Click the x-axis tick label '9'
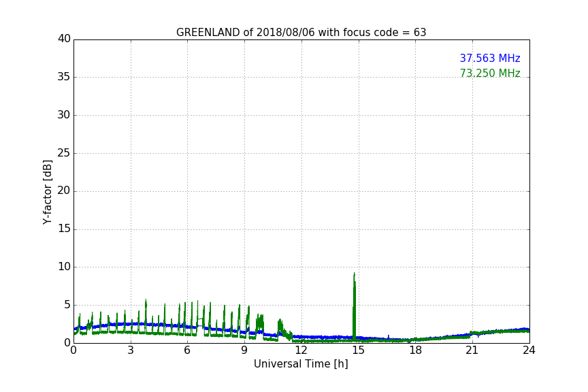 pyautogui.click(x=244, y=350)
